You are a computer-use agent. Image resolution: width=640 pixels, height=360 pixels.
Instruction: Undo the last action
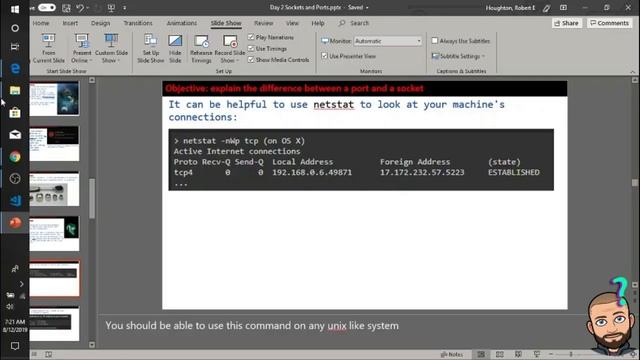tap(80, 8)
